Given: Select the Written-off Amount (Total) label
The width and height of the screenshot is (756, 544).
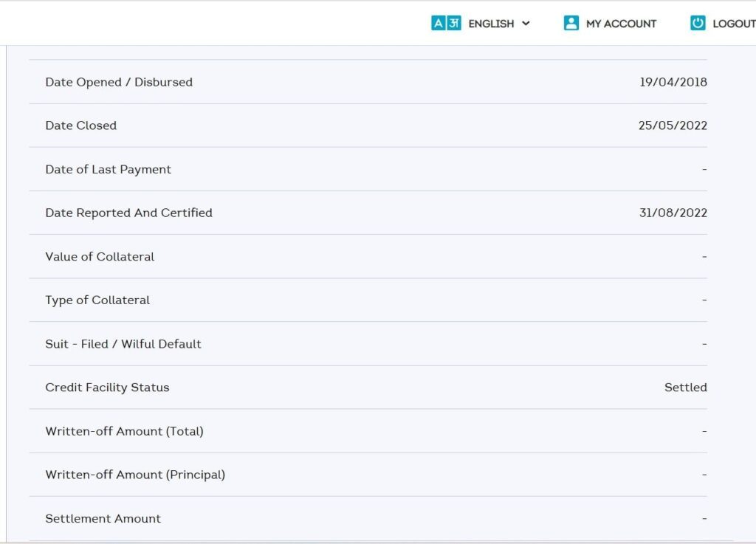Looking at the screenshot, I should point(124,431).
